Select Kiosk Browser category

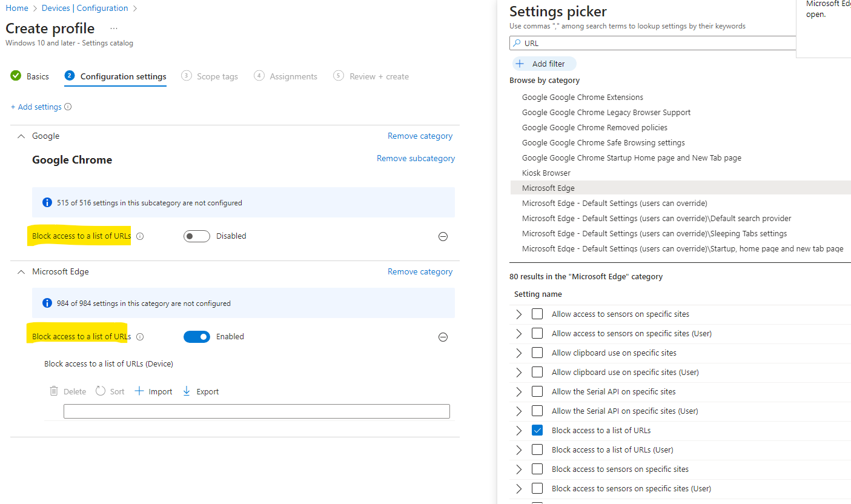546,173
